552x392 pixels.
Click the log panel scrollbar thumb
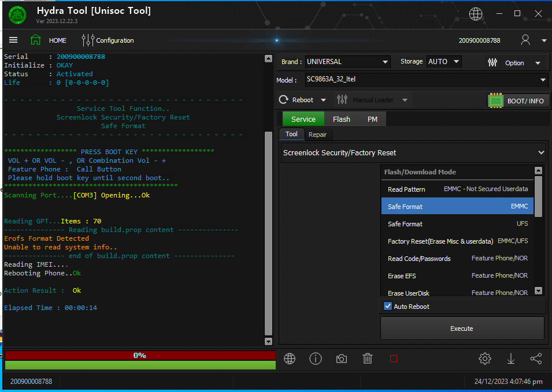(x=268, y=233)
